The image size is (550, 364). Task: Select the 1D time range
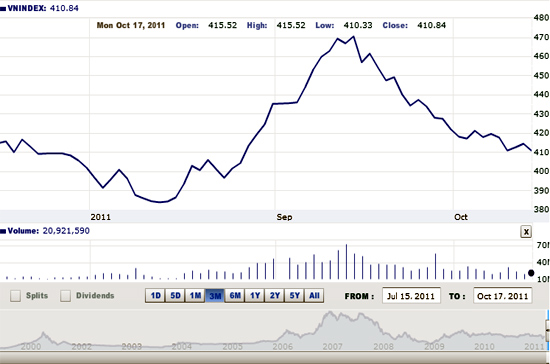155,296
